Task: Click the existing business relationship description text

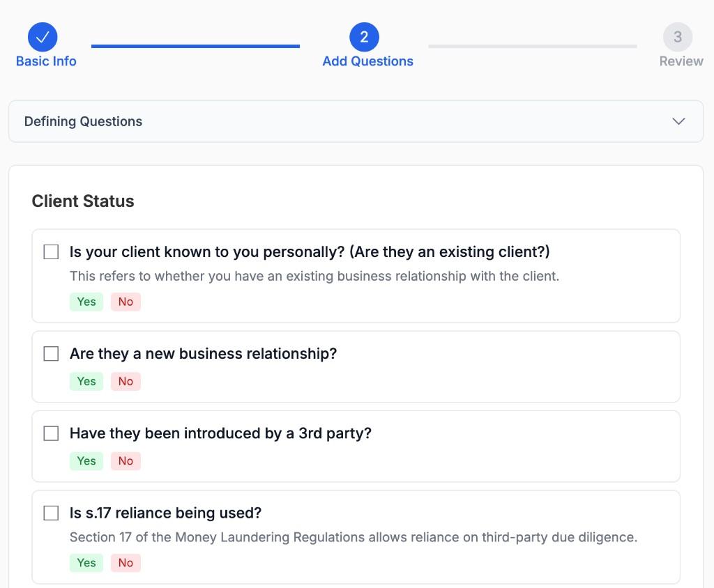Action: tap(314, 277)
